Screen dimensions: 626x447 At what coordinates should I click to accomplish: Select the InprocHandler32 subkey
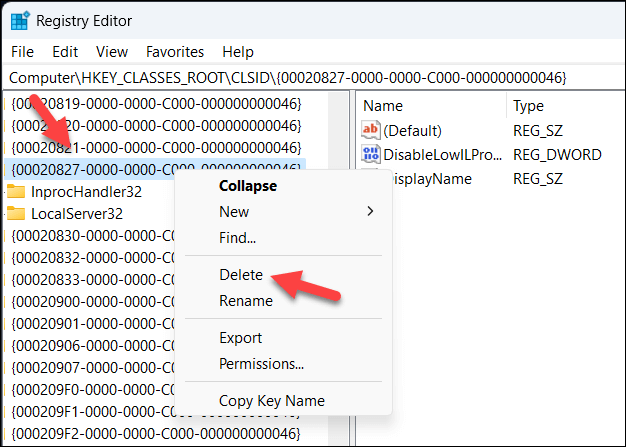coord(86,192)
